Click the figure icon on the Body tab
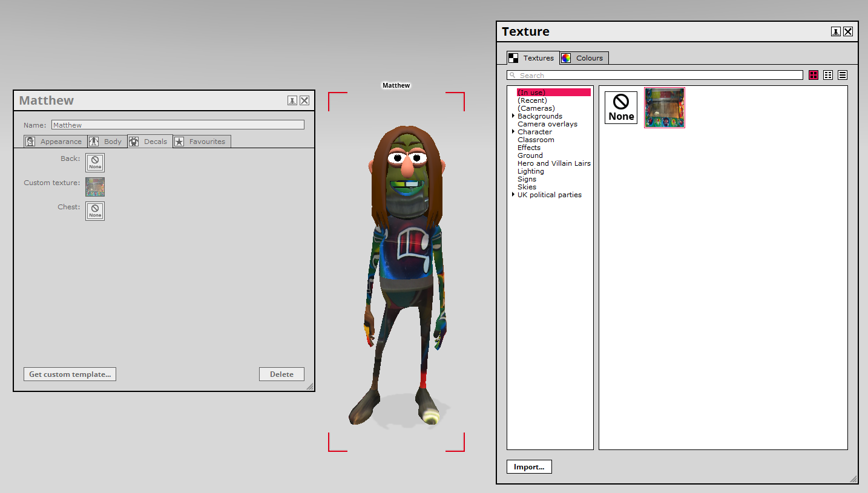 click(93, 141)
